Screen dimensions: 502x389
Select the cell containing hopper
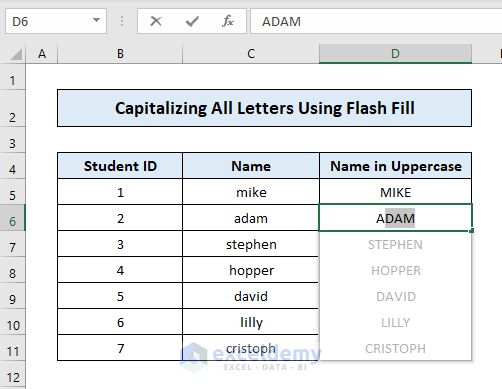pyautogui.click(x=251, y=270)
